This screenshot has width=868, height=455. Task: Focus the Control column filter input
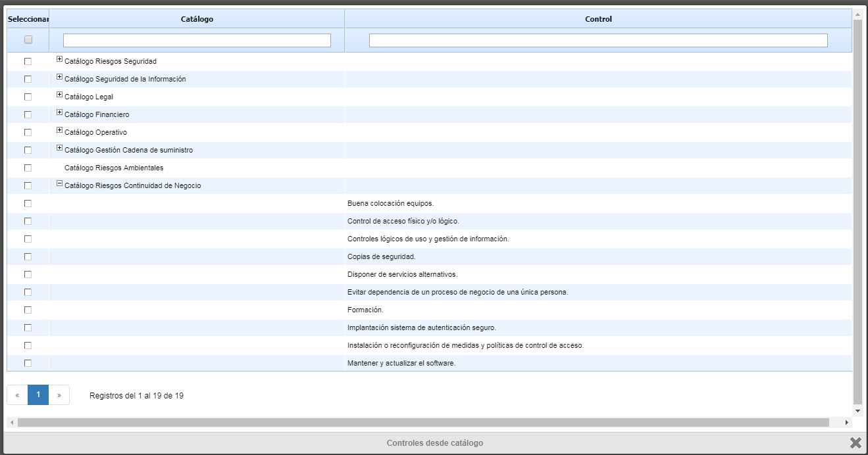(598, 41)
